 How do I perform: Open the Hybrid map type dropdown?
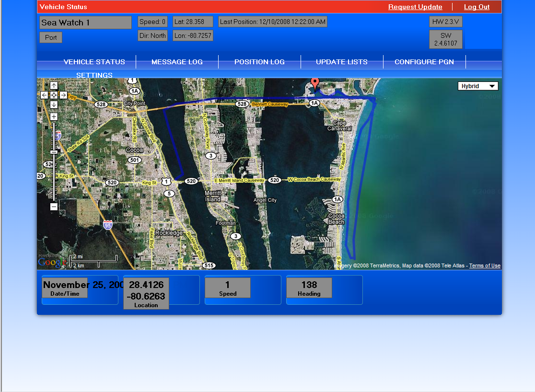478,86
